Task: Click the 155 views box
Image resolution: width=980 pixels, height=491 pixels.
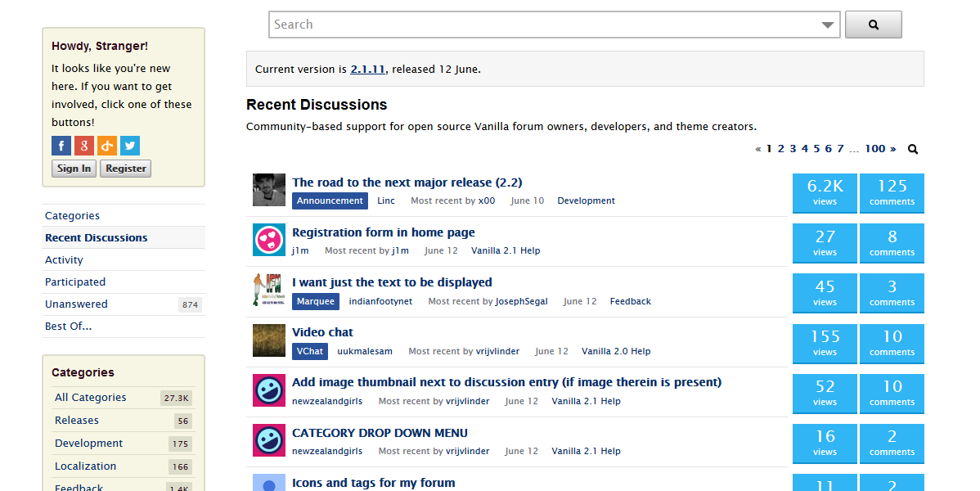Action: tap(825, 344)
